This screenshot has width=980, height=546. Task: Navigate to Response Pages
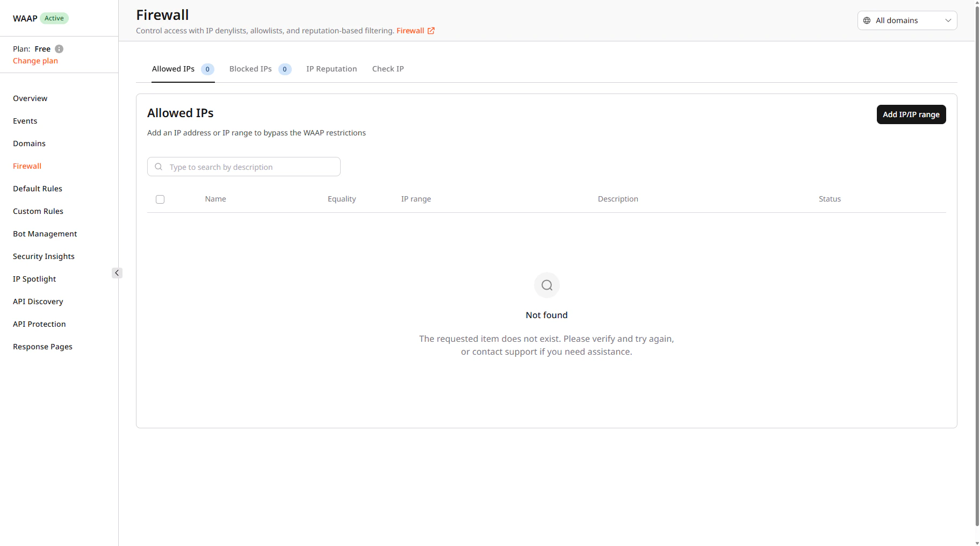click(42, 347)
